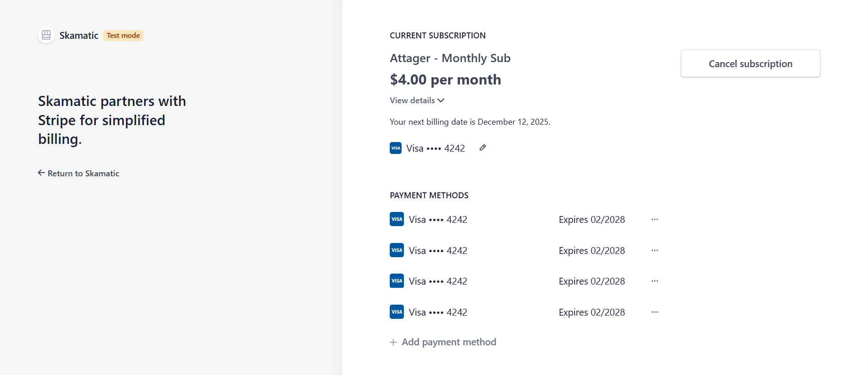Image resolution: width=868 pixels, height=375 pixels.
Task: Open the options menu for the third payment method
Action: 654,281
